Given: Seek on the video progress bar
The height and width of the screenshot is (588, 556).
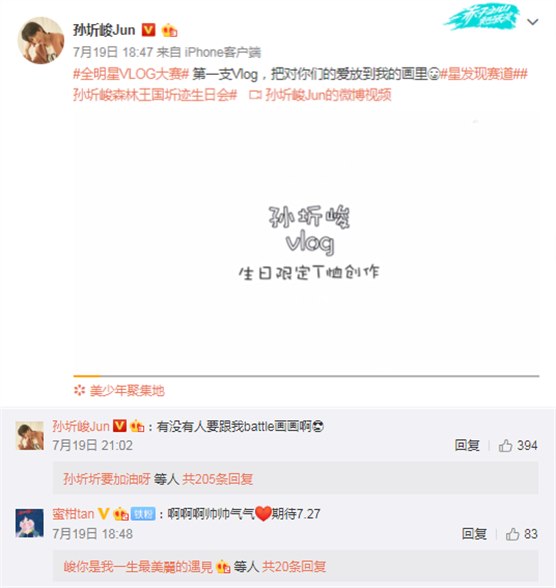Looking at the screenshot, I should click(306, 375).
